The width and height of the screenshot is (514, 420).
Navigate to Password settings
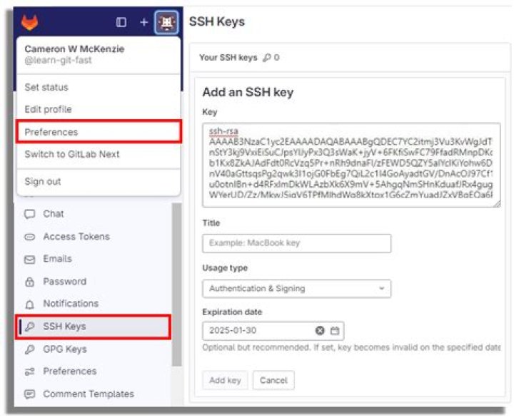93,282
